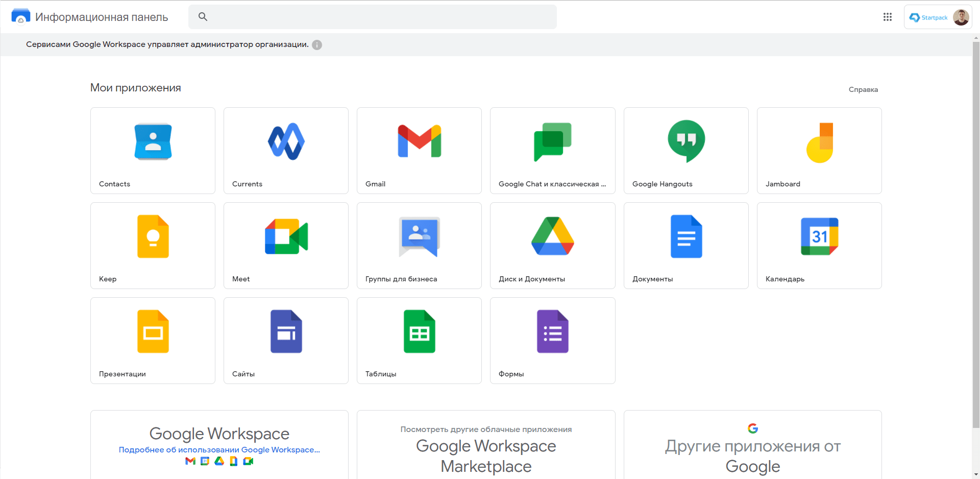Open the Календарь calendar icon

820,236
